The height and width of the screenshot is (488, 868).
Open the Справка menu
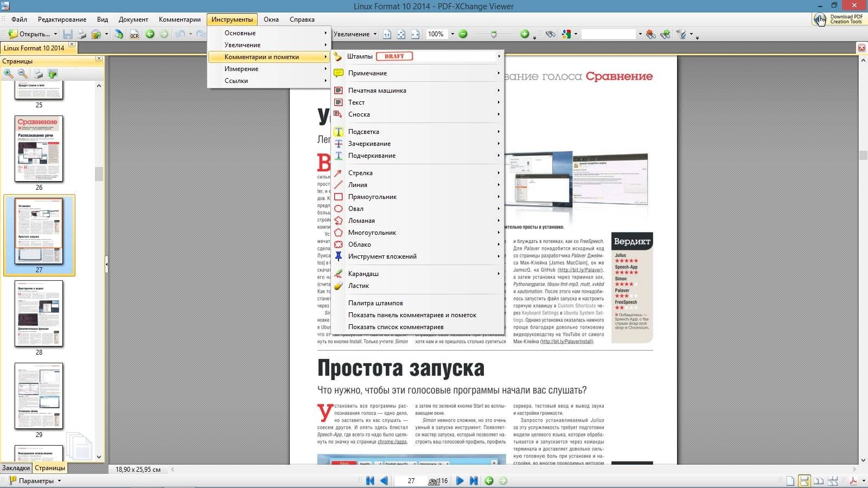302,20
